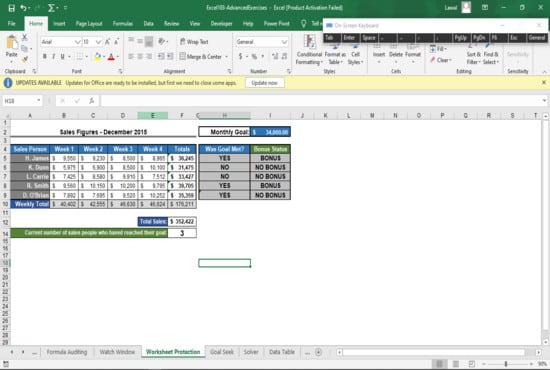Expand the formula bar
The image size is (550, 370).
tap(544, 101)
